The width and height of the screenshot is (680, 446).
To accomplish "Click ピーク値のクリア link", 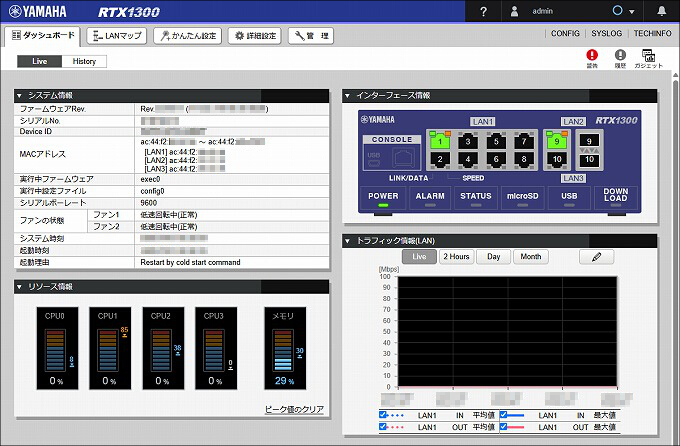I will pyautogui.click(x=293, y=409).
